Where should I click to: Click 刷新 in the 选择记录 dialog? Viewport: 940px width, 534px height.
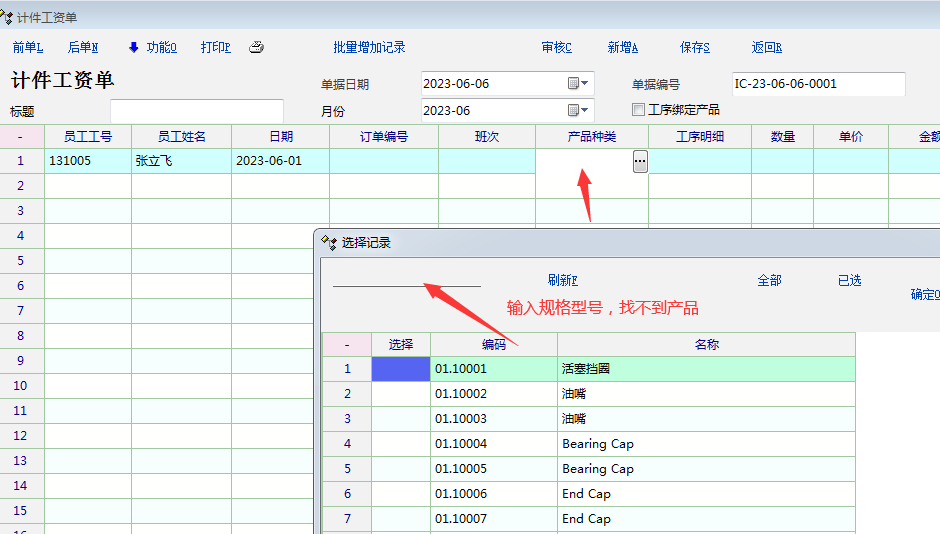(x=563, y=281)
